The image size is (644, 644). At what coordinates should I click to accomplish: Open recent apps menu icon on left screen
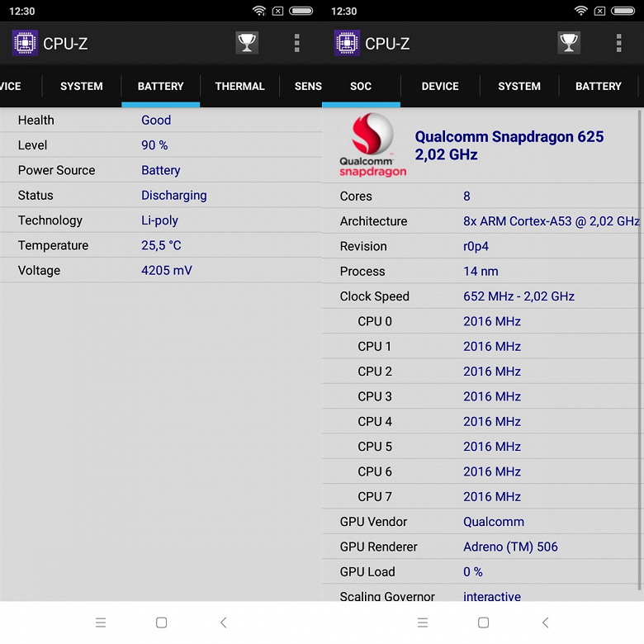click(x=101, y=623)
